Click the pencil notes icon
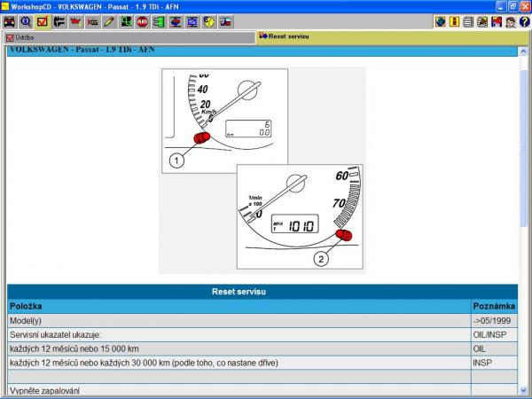The image size is (532, 399). (x=109, y=22)
